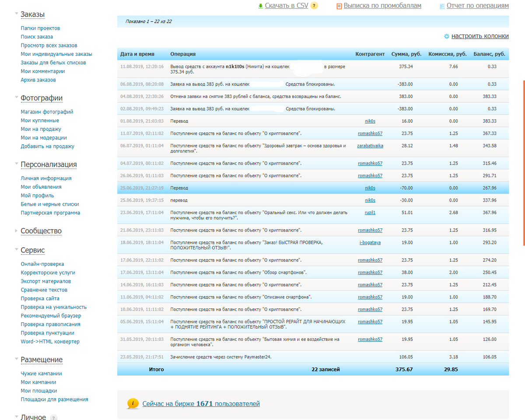Screen dimensions: 525x420
Task: Click the yellow info bubble icon
Action: (x=133, y=403)
